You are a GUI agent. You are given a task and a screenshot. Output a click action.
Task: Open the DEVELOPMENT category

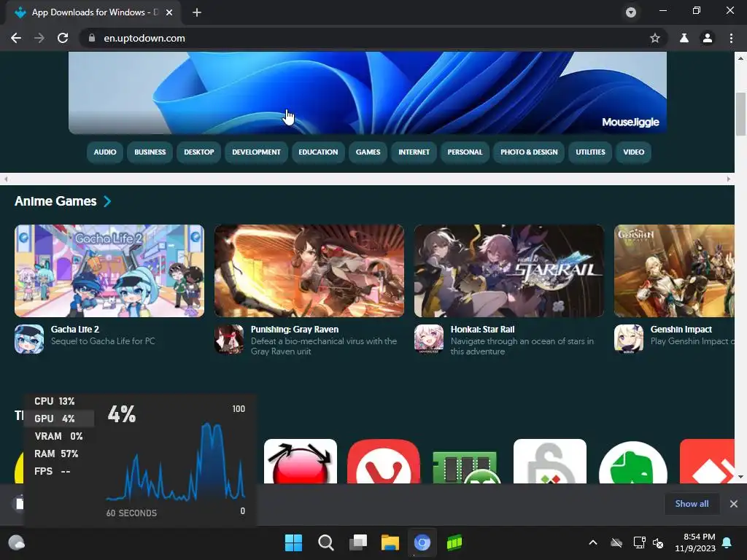pos(256,152)
